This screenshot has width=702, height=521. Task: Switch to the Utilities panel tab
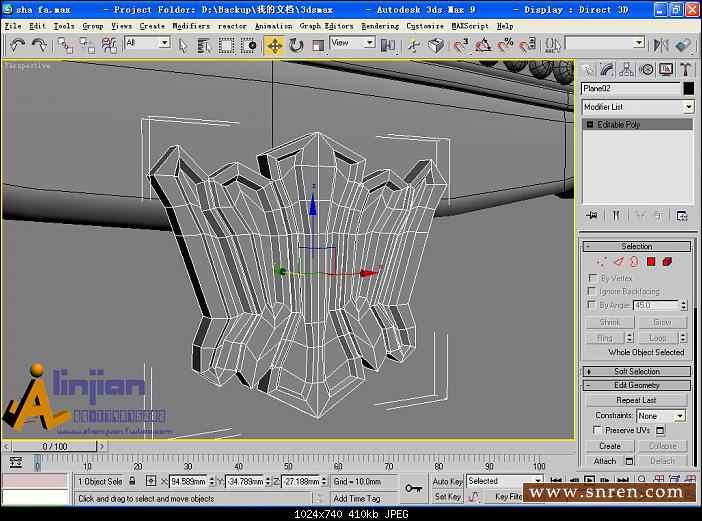(685, 69)
